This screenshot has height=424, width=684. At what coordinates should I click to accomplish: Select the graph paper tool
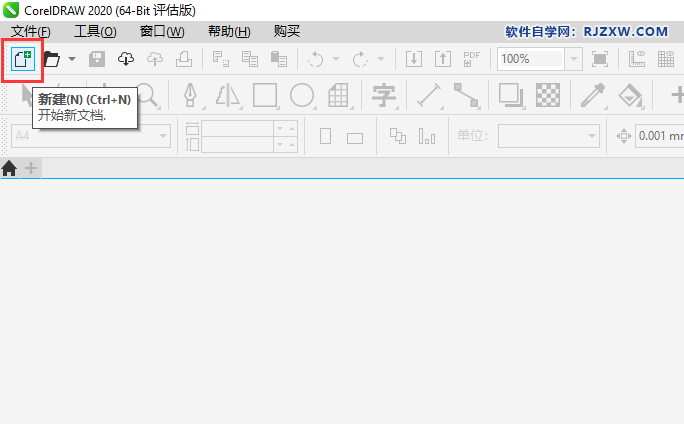(x=339, y=95)
